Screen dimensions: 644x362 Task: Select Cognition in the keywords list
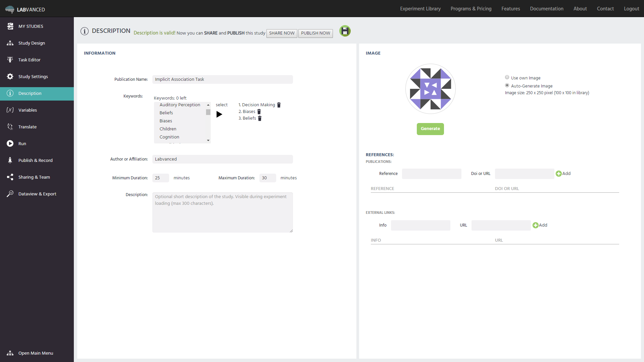pos(169,137)
